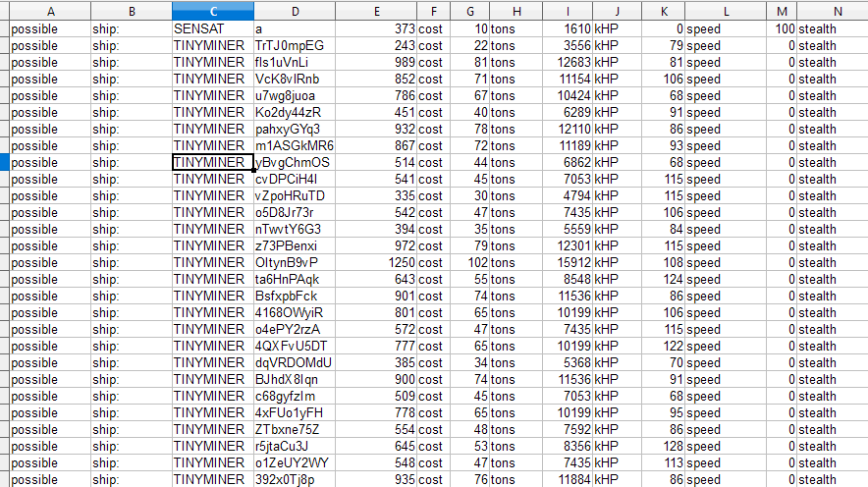Image resolution: width=868 pixels, height=487 pixels.
Task: Select the o5D8Jr73r cell
Action: coord(295,212)
